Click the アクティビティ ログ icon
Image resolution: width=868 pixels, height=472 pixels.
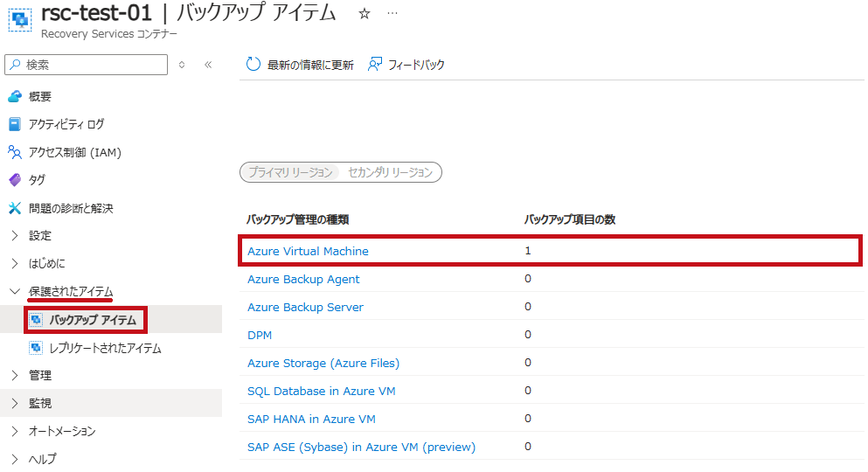click(15, 124)
